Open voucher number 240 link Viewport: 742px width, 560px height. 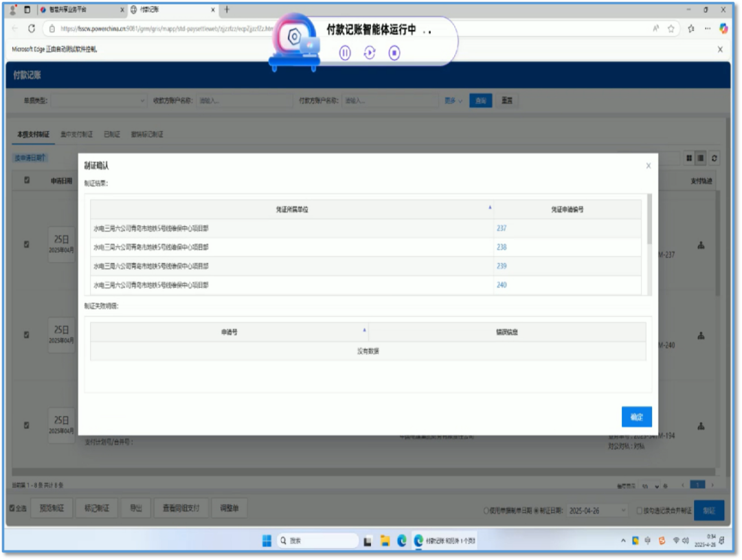[502, 285]
